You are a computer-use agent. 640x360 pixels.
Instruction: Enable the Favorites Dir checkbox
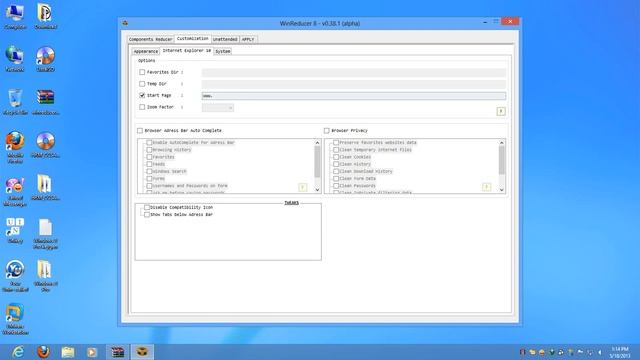[x=142, y=72]
